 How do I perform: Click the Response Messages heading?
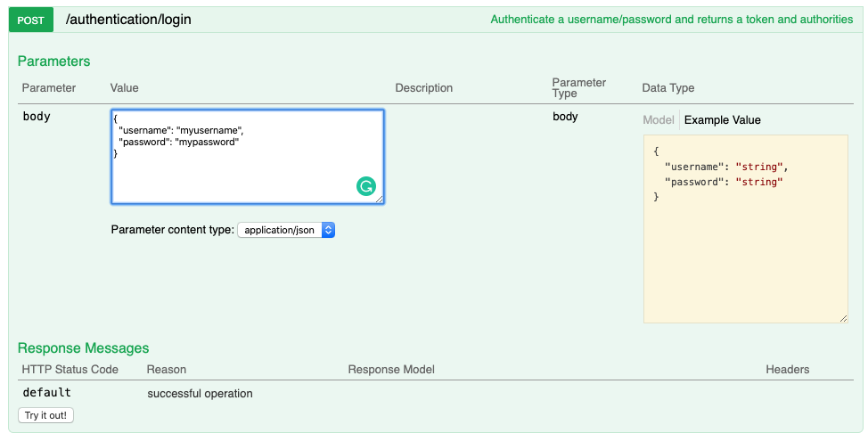pyautogui.click(x=83, y=347)
